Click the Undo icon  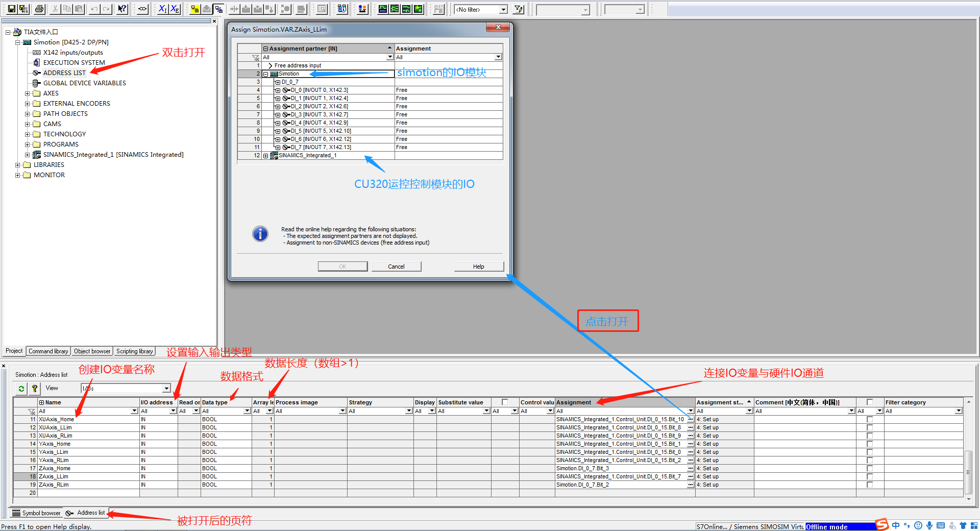pyautogui.click(x=93, y=9)
